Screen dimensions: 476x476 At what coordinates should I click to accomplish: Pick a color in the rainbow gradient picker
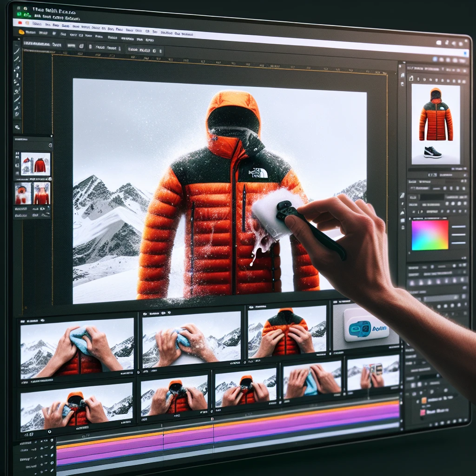point(430,235)
